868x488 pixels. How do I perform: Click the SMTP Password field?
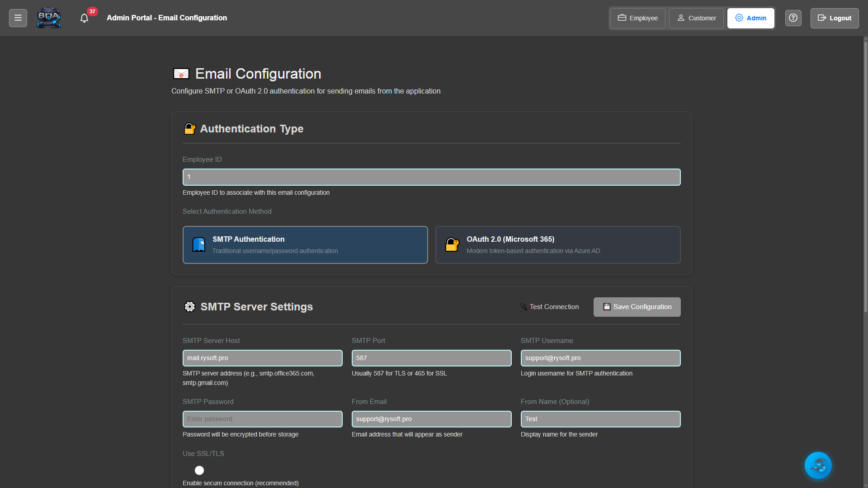click(262, 419)
